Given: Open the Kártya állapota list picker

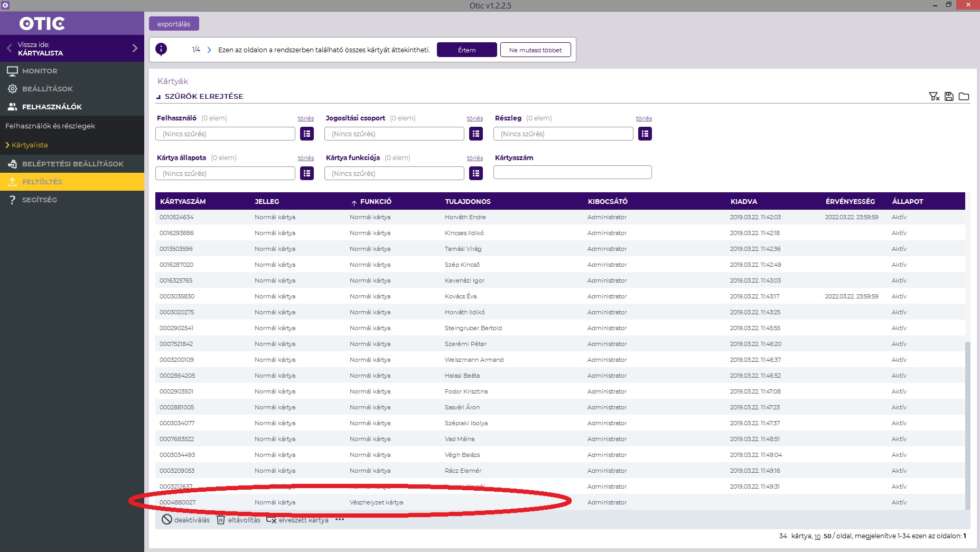Looking at the screenshot, I should [307, 173].
